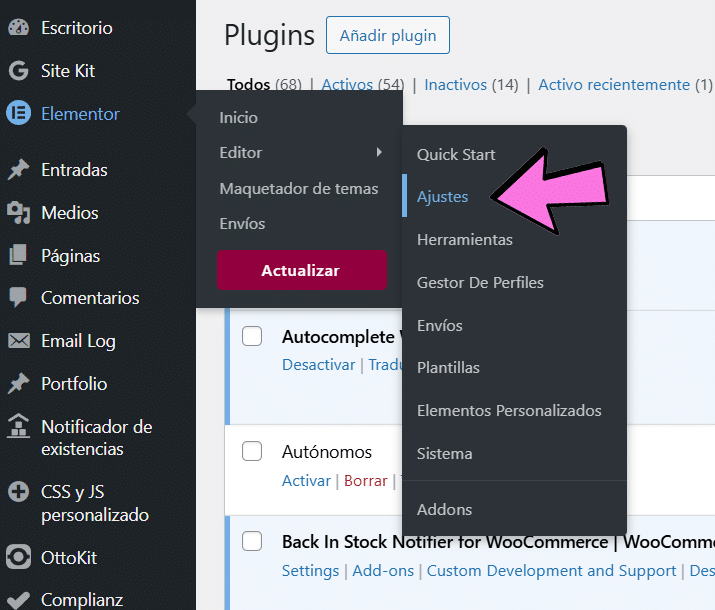Filter plugins by Inactivos link
Screen dimensions: 715x610
pos(456,85)
